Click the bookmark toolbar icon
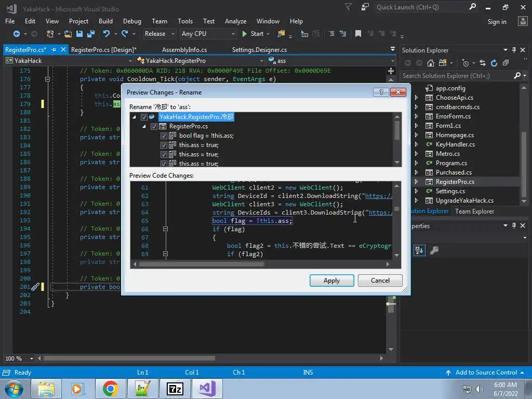Viewport: 532px width, 399px height. (358, 34)
